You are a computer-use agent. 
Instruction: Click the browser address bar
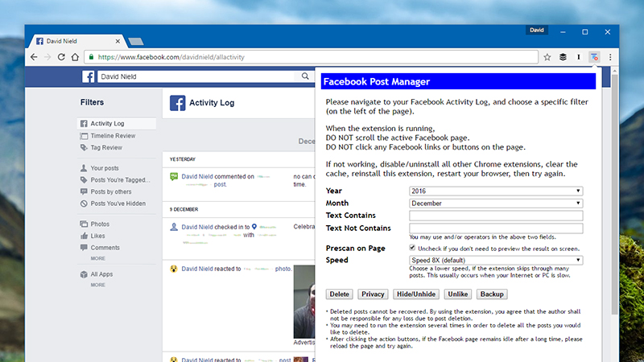(x=311, y=57)
